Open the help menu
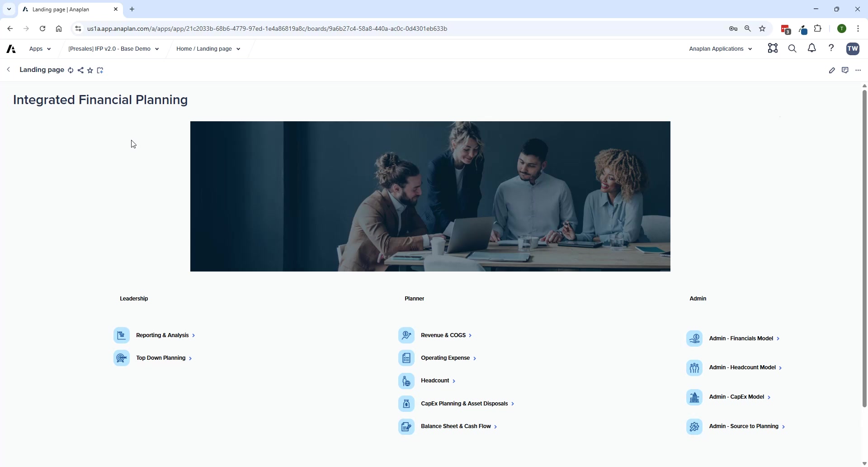 click(831, 48)
